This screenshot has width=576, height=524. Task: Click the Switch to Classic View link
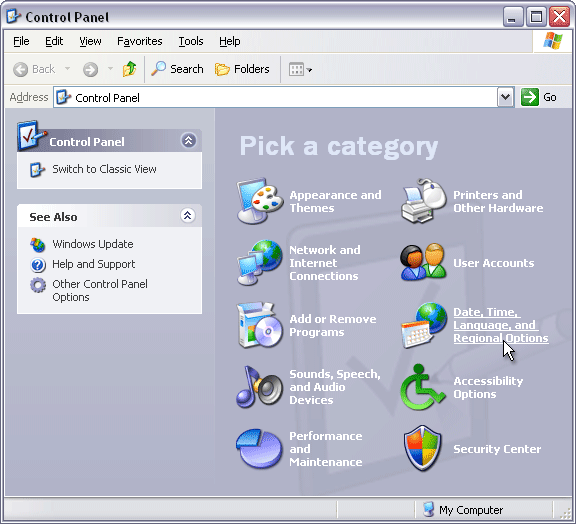pyautogui.click(x=104, y=169)
